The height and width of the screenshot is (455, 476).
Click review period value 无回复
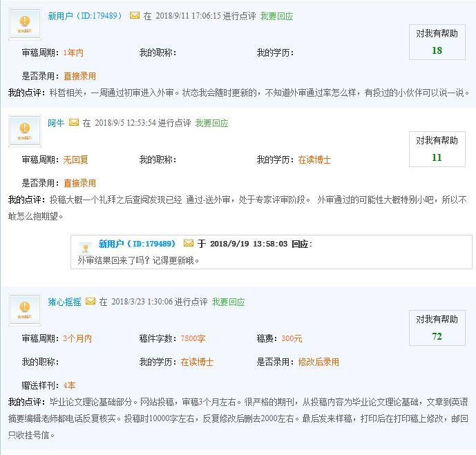click(x=75, y=159)
